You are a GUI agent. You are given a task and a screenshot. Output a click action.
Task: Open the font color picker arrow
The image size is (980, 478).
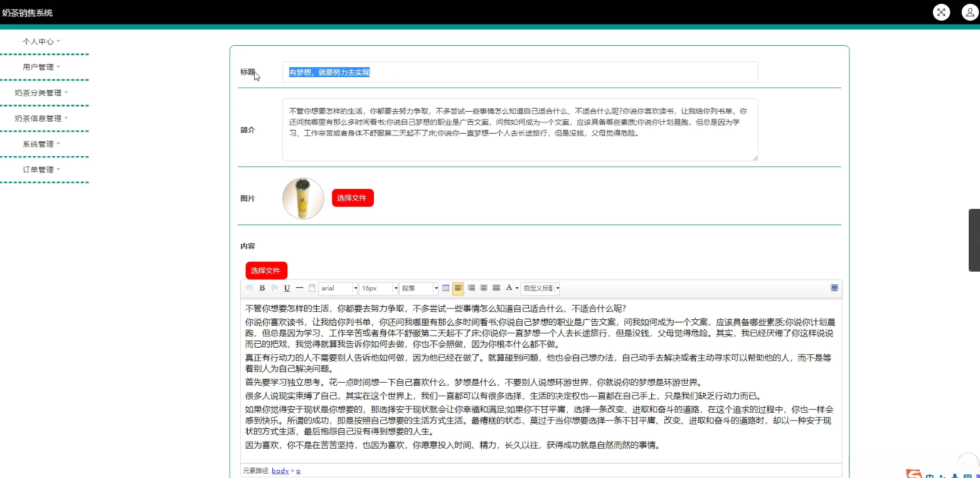517,288
